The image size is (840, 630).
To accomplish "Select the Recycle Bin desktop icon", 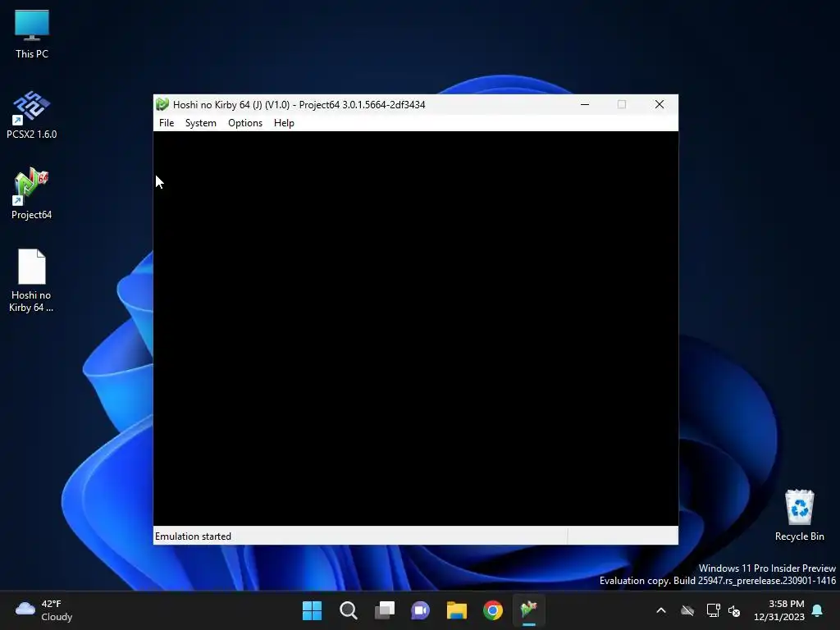I will (x=799, y=515).
